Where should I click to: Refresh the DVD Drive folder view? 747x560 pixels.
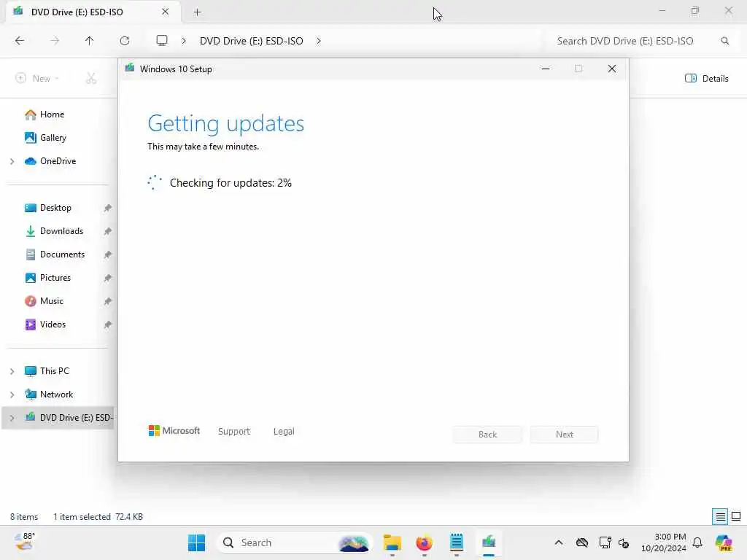click(125, 41)
